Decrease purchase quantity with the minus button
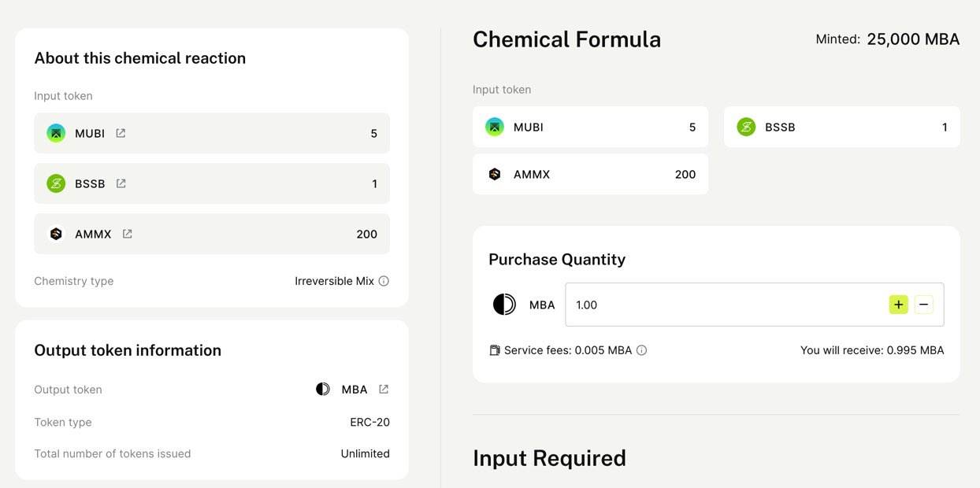The height and width of the screenshot is (488, 980). click(x=922, y=305)
